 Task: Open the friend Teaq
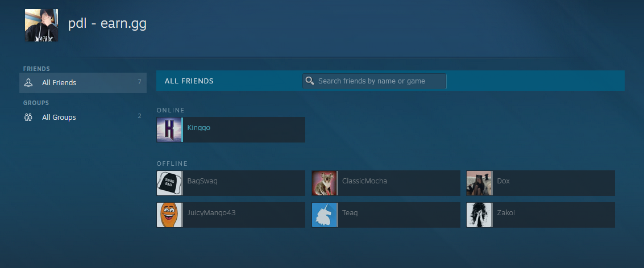[385, 215]
